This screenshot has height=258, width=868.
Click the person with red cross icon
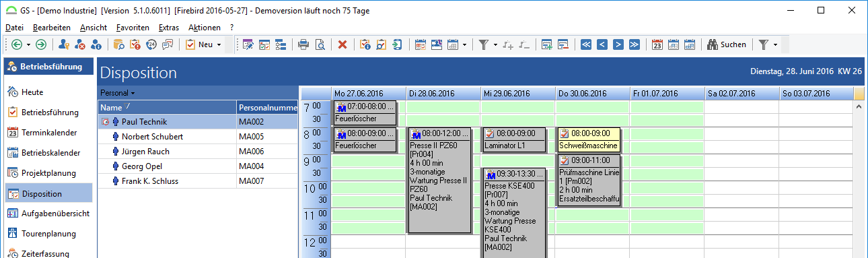click(x=80, y=44)
